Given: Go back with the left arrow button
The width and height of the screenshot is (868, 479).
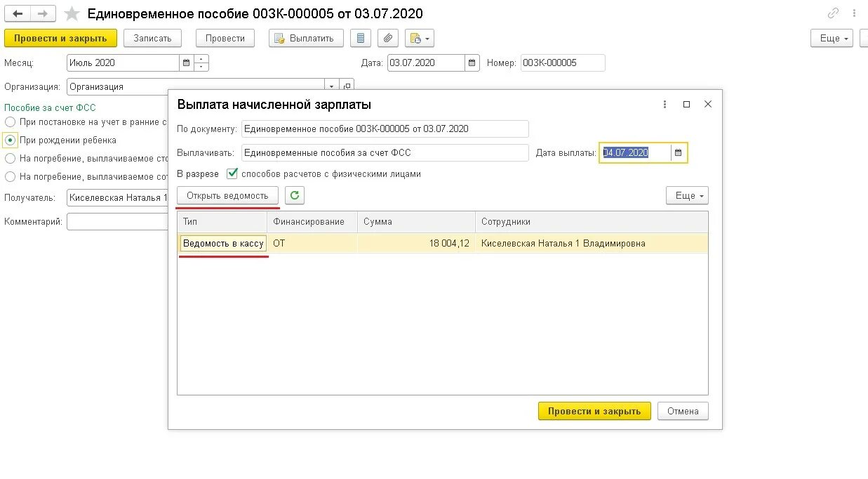Looking at the screenshot, I should tap(18, 13).
